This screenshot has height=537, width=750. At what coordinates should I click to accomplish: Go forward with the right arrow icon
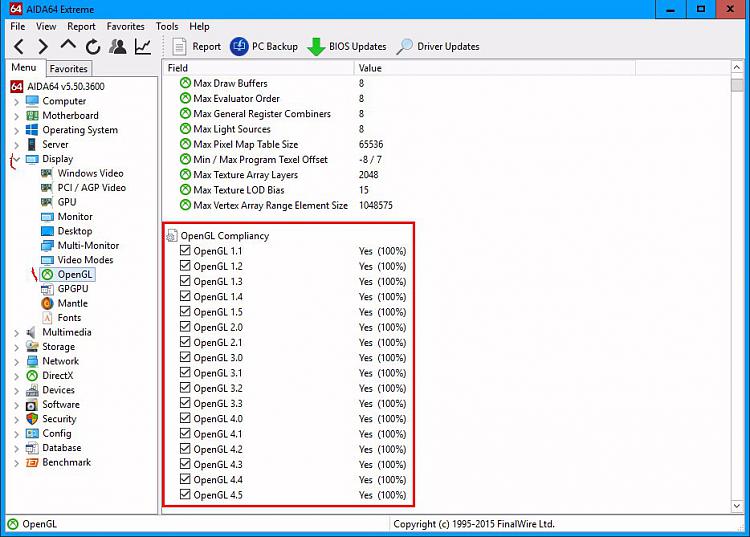pyautogui.click(x=43, y=46)
